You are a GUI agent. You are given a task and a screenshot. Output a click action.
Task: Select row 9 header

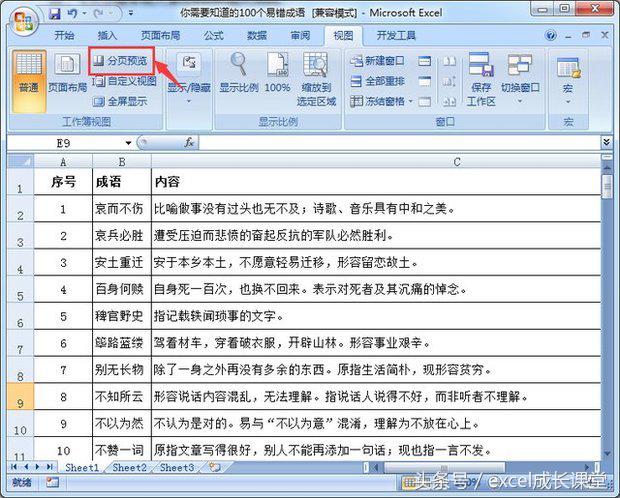21,396
